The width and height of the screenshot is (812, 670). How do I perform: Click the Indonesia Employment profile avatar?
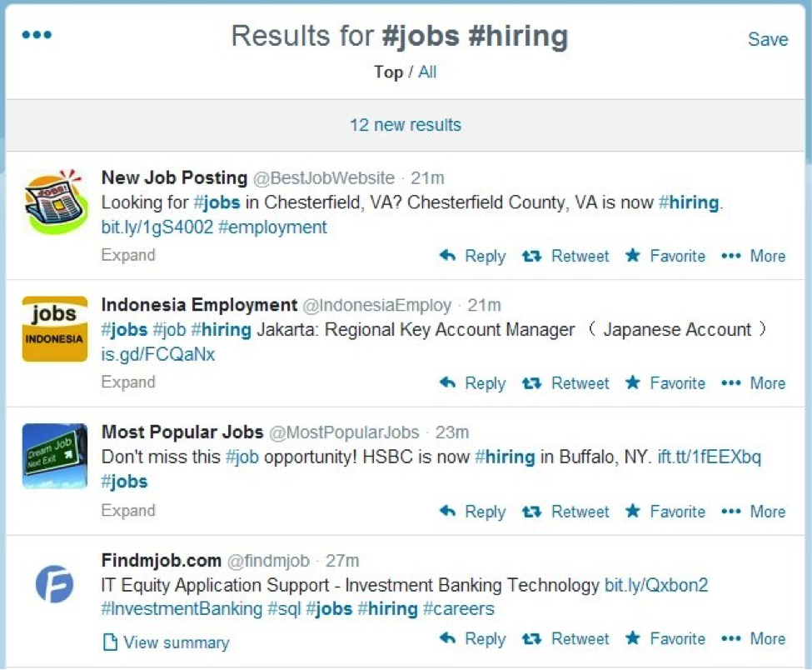(x=54, y=328)
